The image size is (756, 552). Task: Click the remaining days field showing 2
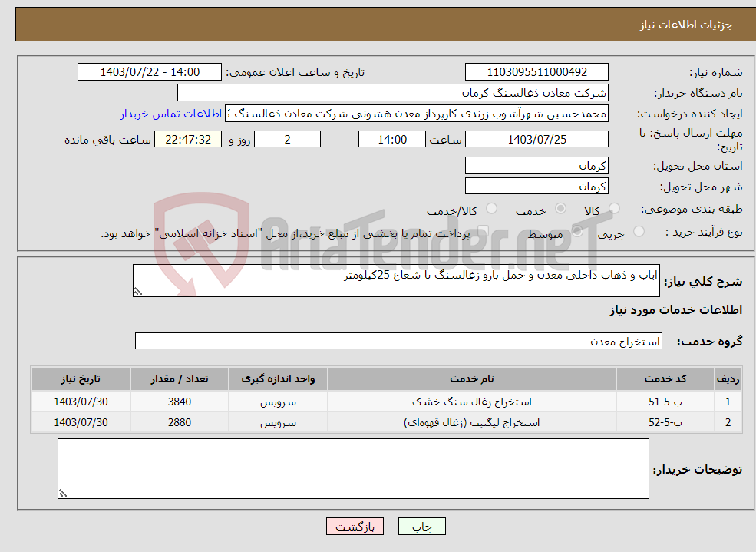pyautogui.click(x=287, y=139)
